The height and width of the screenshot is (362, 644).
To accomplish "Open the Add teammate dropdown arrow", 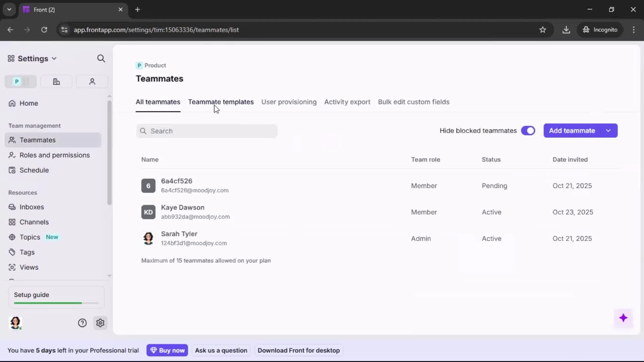I will pyautogui.click(x=608, y=131).
